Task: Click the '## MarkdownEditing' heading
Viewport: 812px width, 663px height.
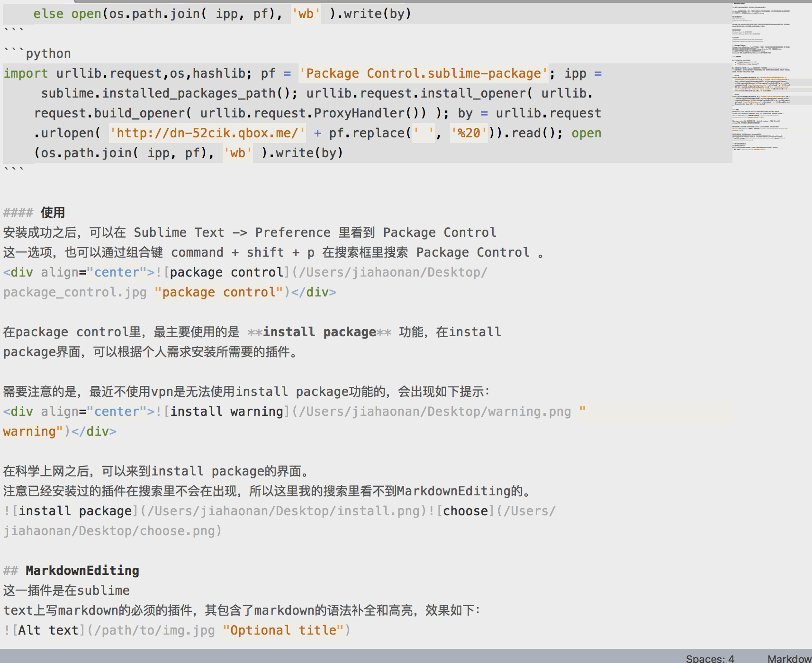Action: (x=71, y=570)
